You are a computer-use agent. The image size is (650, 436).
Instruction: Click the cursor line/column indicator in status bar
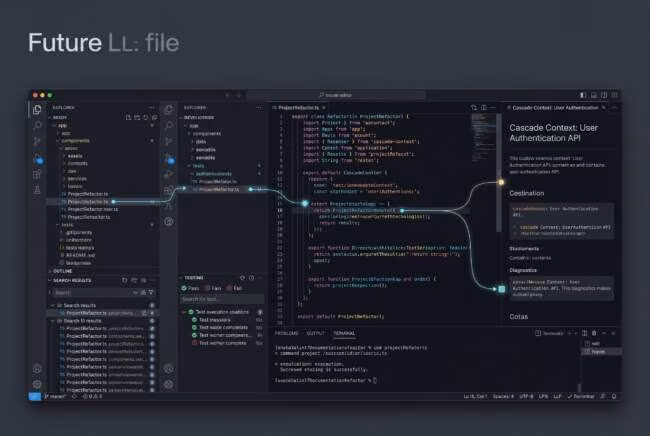[x=475, y=397]
